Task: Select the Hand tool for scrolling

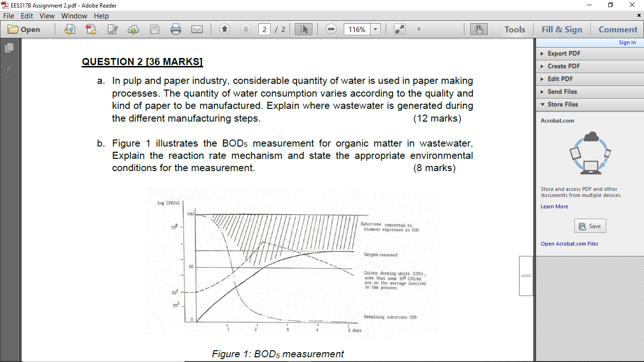Action: [x=479, y=29]
